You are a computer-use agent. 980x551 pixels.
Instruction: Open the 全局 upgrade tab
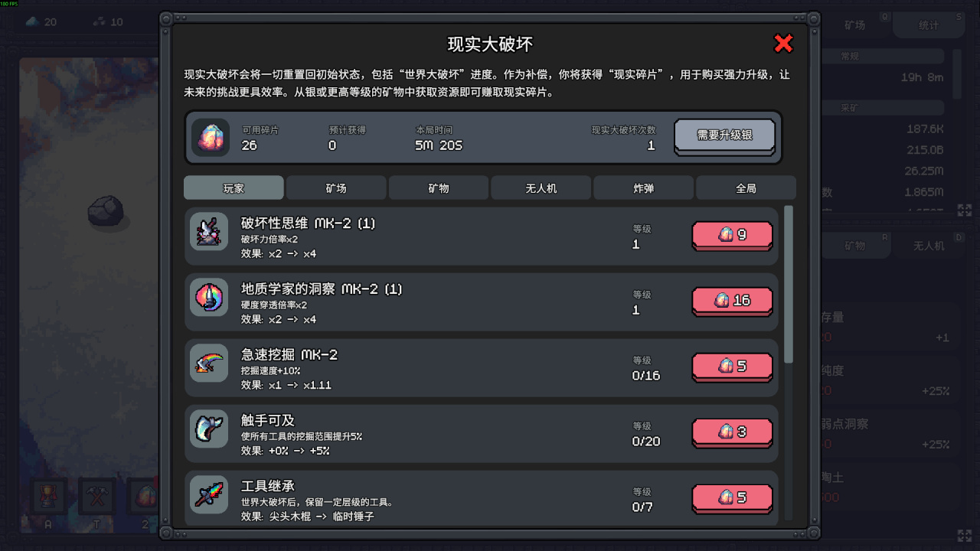coord(746,188)
